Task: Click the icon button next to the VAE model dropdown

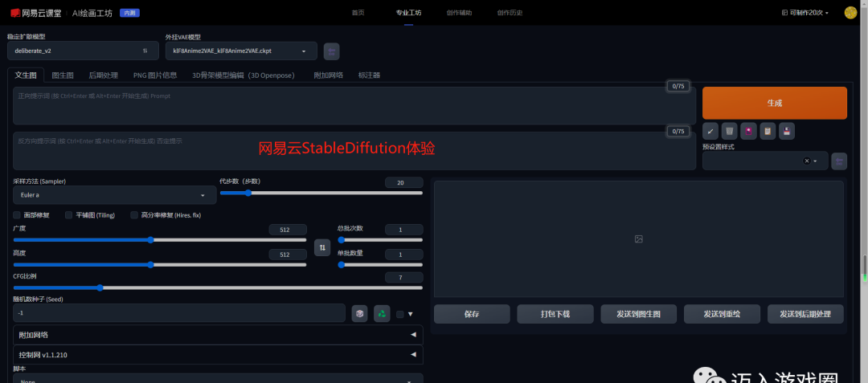Action: click(332, 51)
